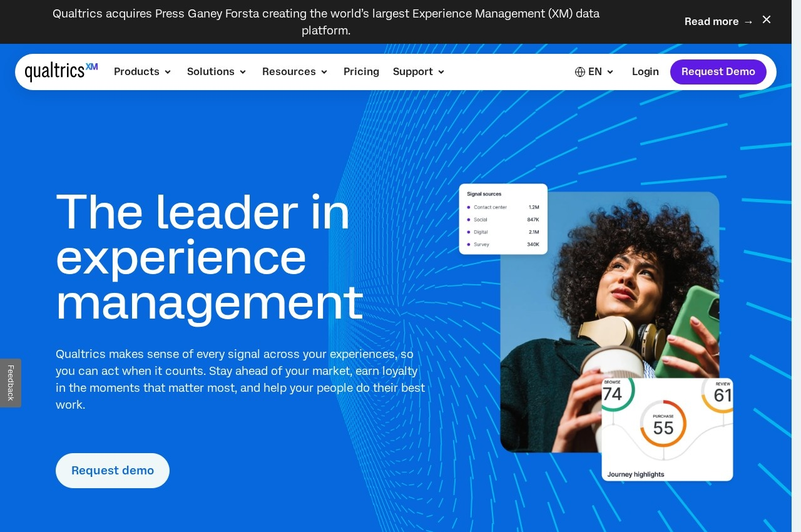Open the Solutions menu
Screen dimensions: 801x532
point(217,72)
